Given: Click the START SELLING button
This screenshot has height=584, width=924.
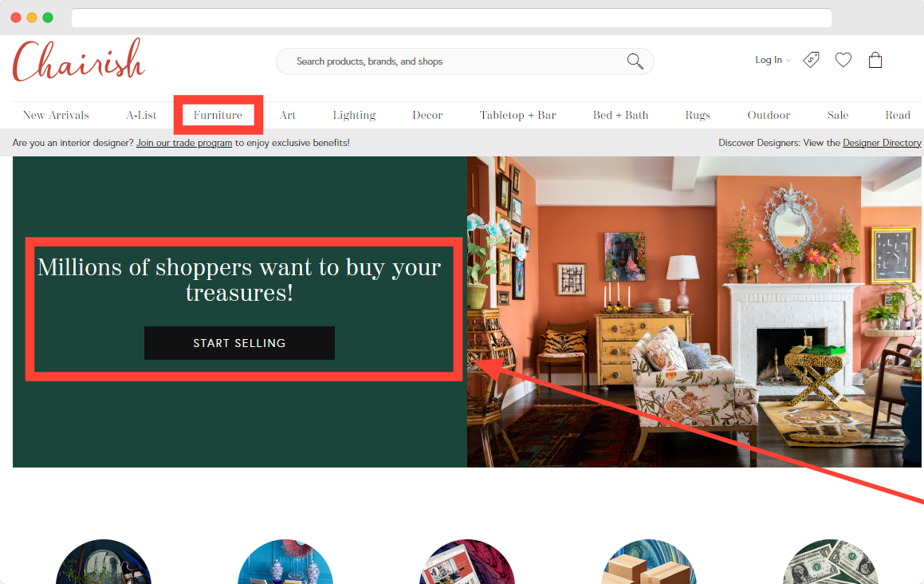Looking at the screenshot, I should pyautogui.click(x=239, y=343).
